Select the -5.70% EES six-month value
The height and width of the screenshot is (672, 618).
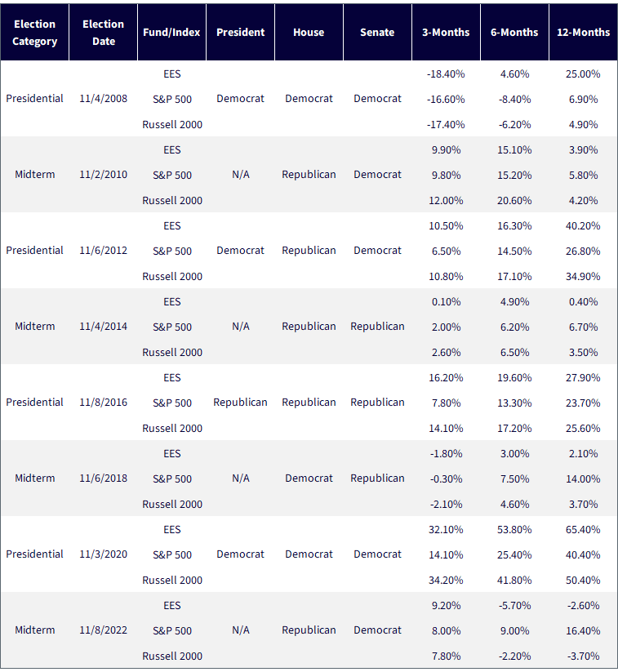click(514, 606)
